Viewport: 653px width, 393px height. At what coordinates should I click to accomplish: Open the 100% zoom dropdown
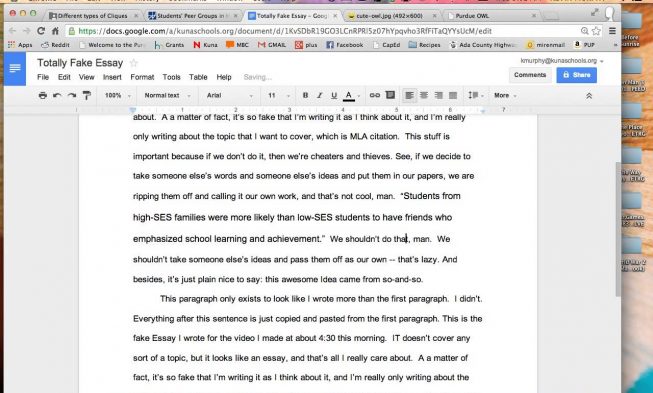[117, 95]
